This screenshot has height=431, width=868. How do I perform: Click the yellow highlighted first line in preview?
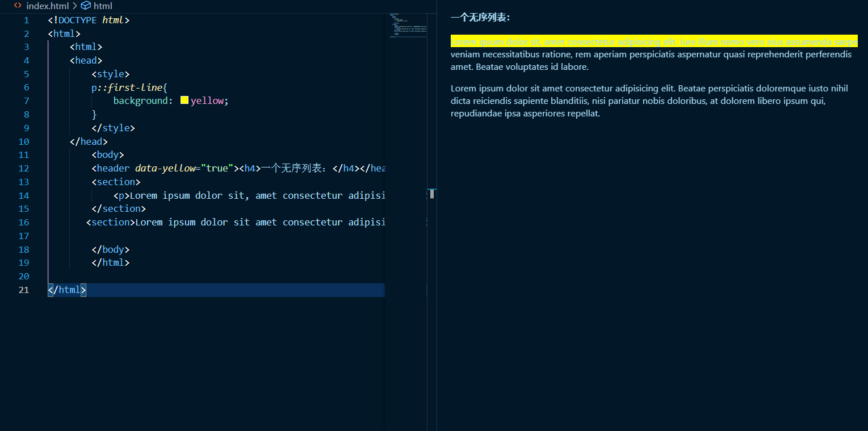[654, 42]
